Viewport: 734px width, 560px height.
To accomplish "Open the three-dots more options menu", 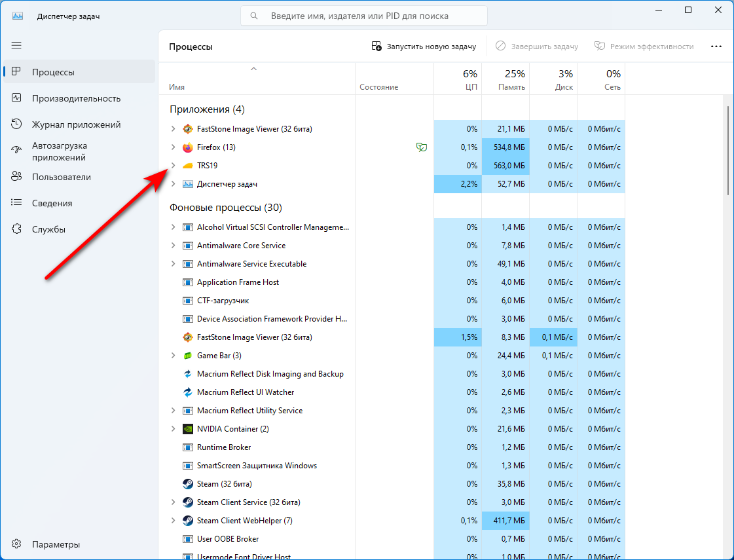I will pos(716,47).
